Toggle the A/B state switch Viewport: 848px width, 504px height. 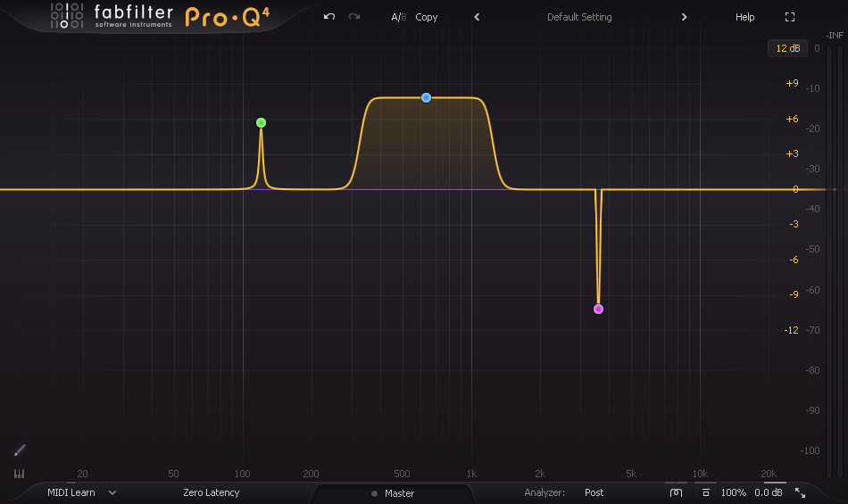click(399, 17)
